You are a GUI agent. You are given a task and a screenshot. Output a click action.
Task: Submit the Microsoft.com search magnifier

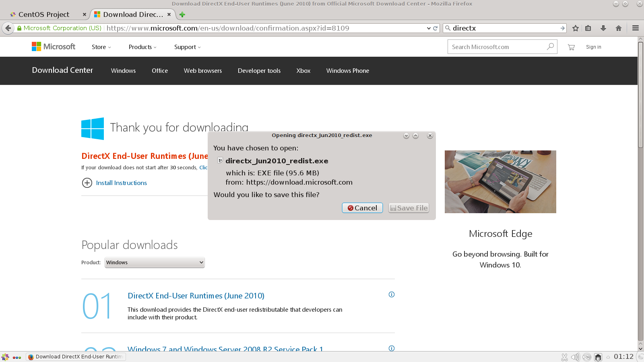pyautogui.click(x=550, y=47)
